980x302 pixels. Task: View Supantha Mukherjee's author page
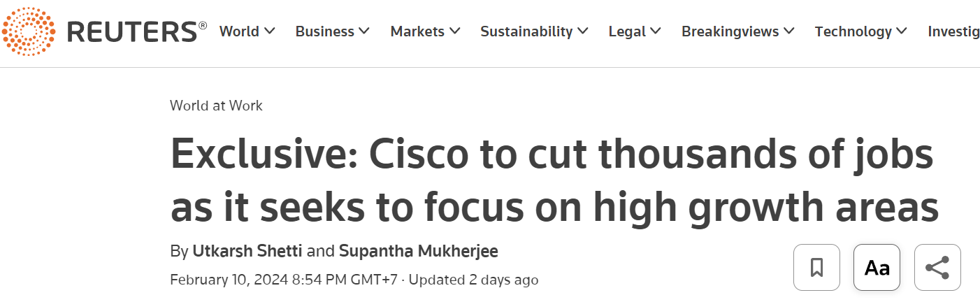click(418, 251)
